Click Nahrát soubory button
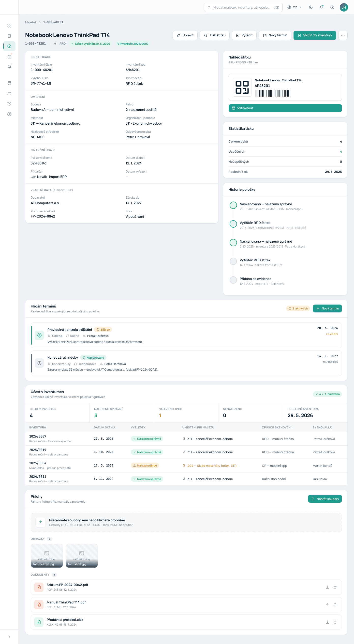354x644 pixels. 325,499
